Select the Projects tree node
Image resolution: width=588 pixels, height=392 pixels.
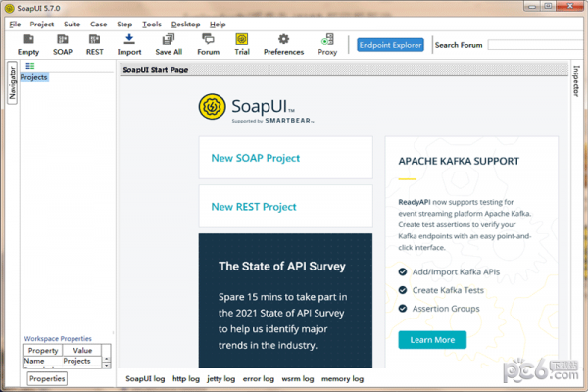click(x=33, y=77)
